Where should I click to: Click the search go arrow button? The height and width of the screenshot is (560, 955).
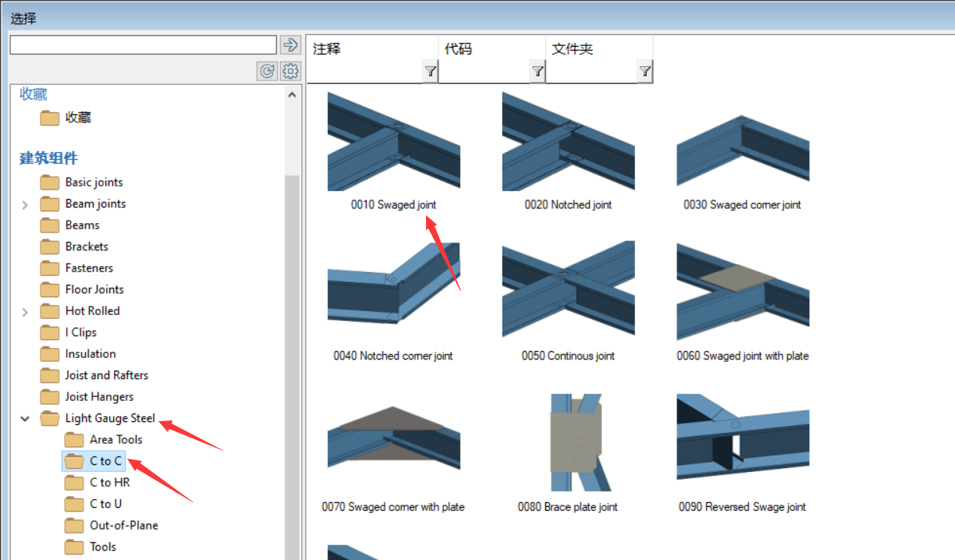(291, 44)
